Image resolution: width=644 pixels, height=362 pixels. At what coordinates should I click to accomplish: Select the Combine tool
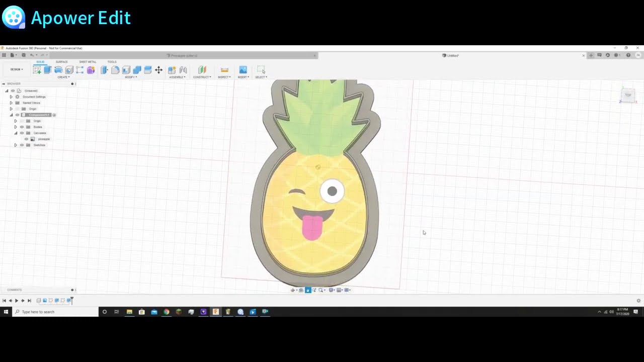(x=137, y=70)
